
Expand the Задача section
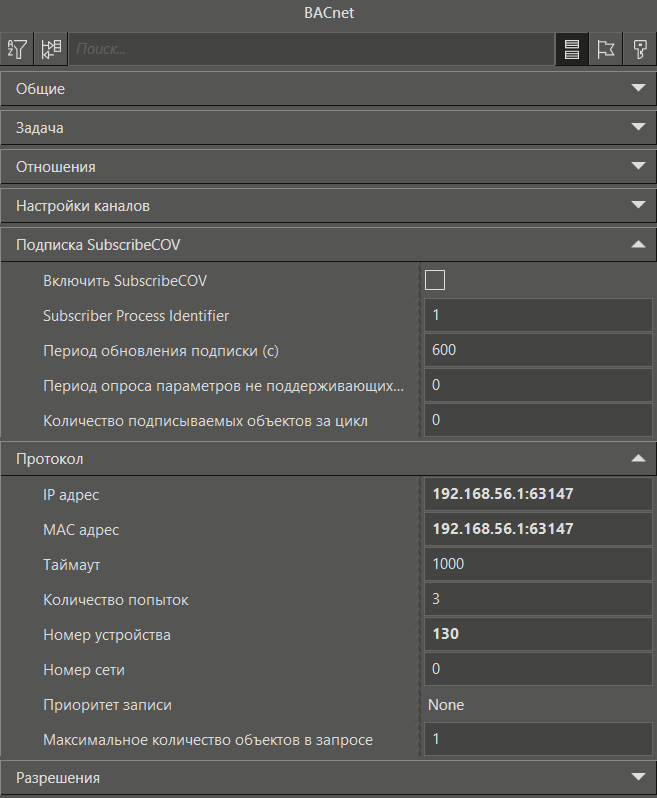[328, 127]
